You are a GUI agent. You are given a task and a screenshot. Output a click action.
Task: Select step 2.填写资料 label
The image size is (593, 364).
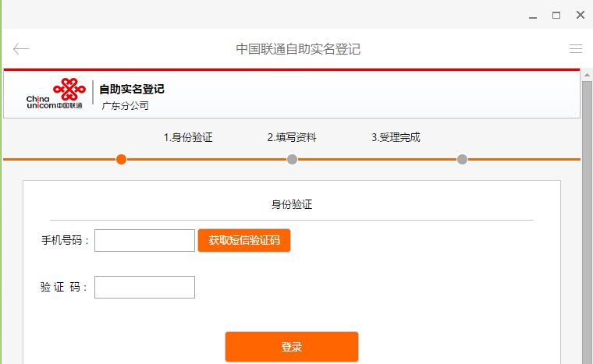coord(292,137)
